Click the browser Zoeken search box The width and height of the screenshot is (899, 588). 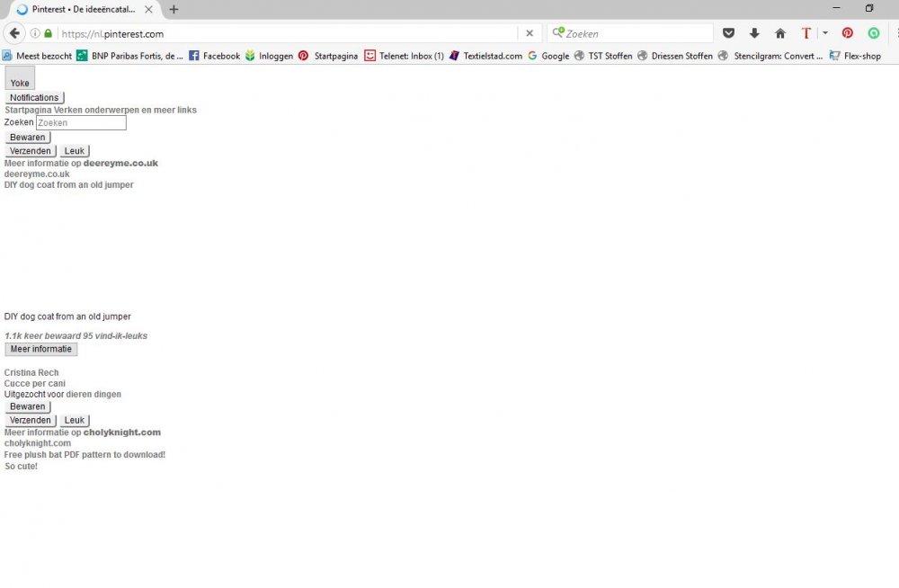pos(631,34)
